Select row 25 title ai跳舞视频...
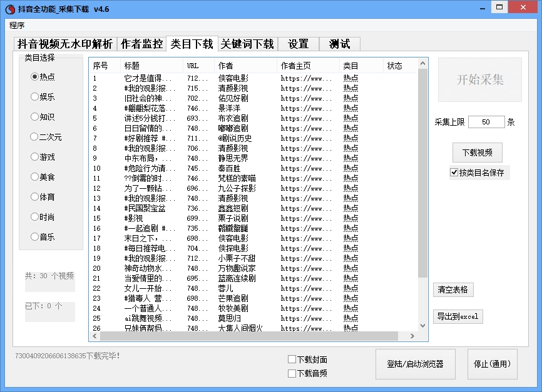The height and width of the screenshot is (392, 542). coord(148,319)
